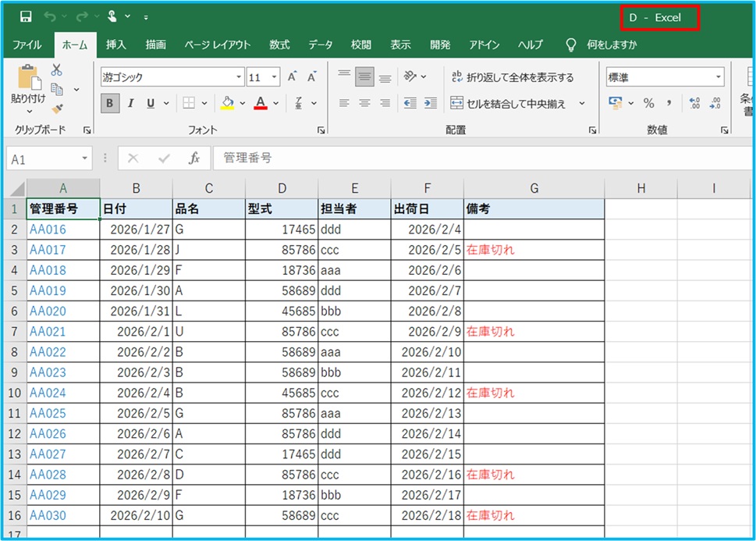
Task: Click the insert function fx icon
Action: click(x=194, y=158)
